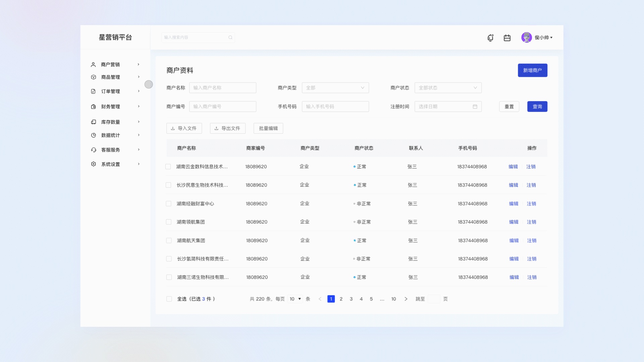Screen dimensions: 644x362
Task: Check the 湖南云金数科信息技术 row checkbox
Action: coord(168,167)
